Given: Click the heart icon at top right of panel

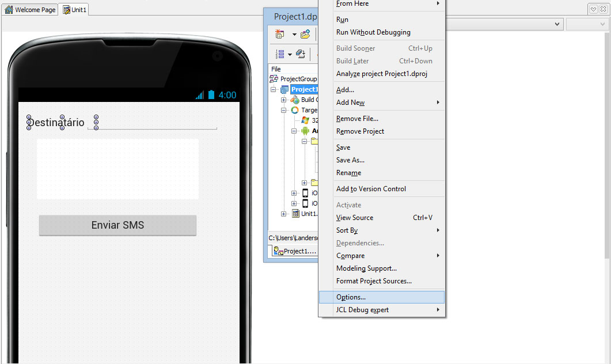Looking at the screenshot, I should click(594, 9).
